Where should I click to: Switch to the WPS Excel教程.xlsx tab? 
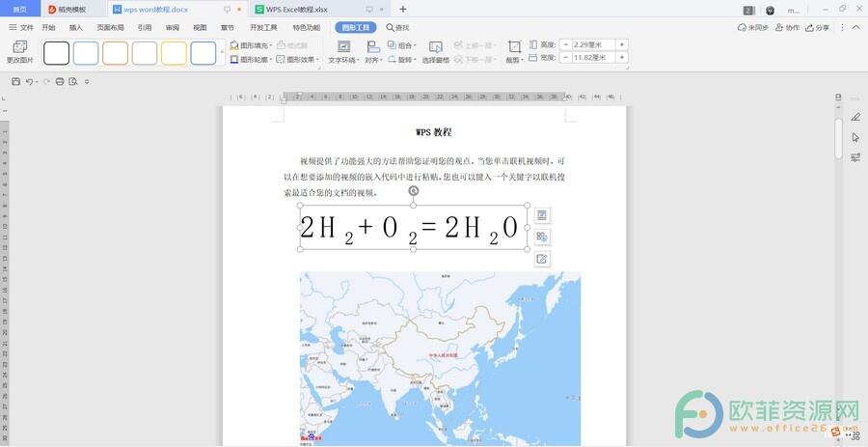pos(319,10)
